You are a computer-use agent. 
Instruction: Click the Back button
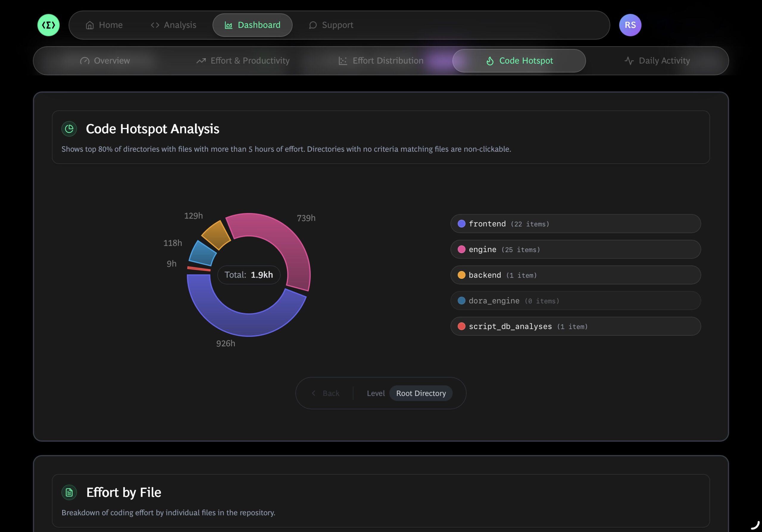(x=326, y=393)
